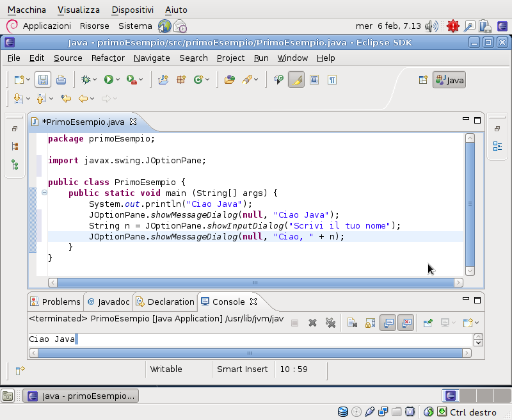Click the Debian logo in the panel

[12, 26]
